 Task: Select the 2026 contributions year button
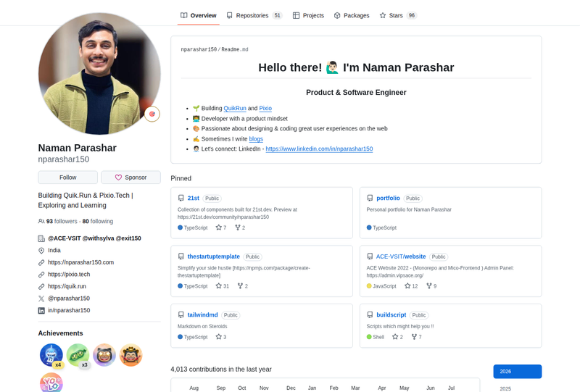click(x=518, y=372)
